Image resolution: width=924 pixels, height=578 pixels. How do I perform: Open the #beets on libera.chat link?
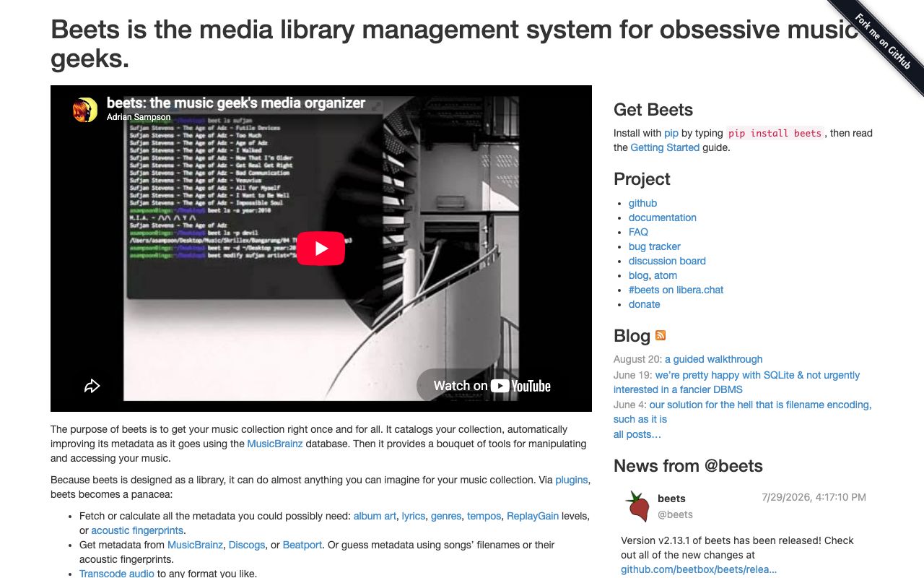(x=676, y=290)
